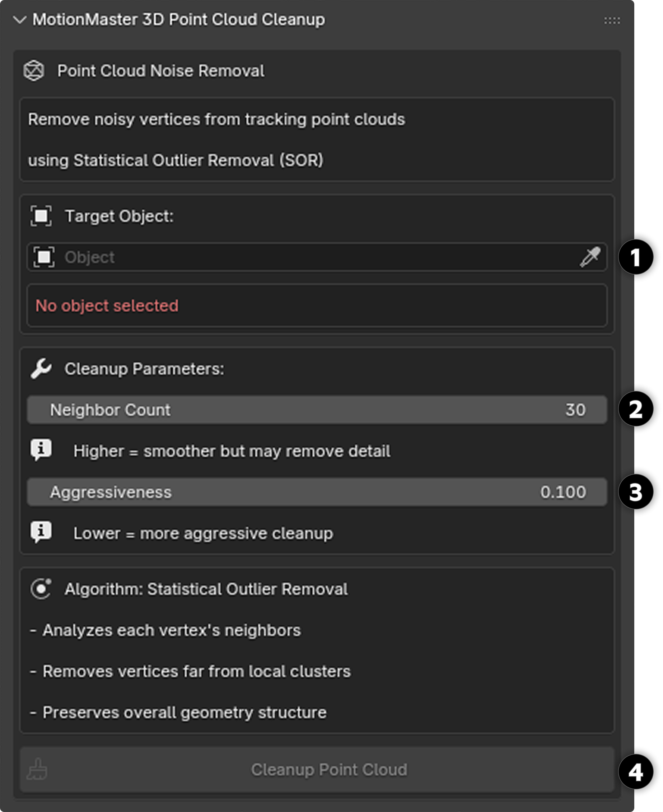Click the 'Point Cloud Noise Removal' heading
Viewport: 663px width, 812px height.
coord(161,71)
